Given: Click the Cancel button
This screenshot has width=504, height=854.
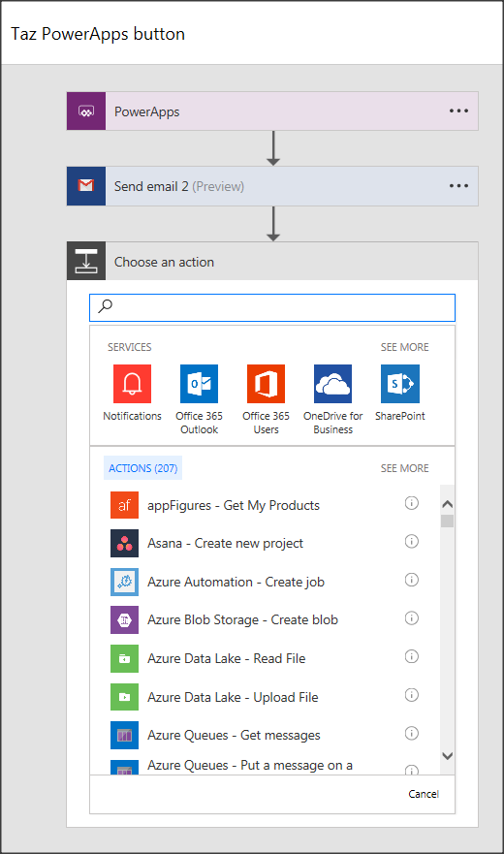Looking at the screenshot, I should tap(424, 794).
